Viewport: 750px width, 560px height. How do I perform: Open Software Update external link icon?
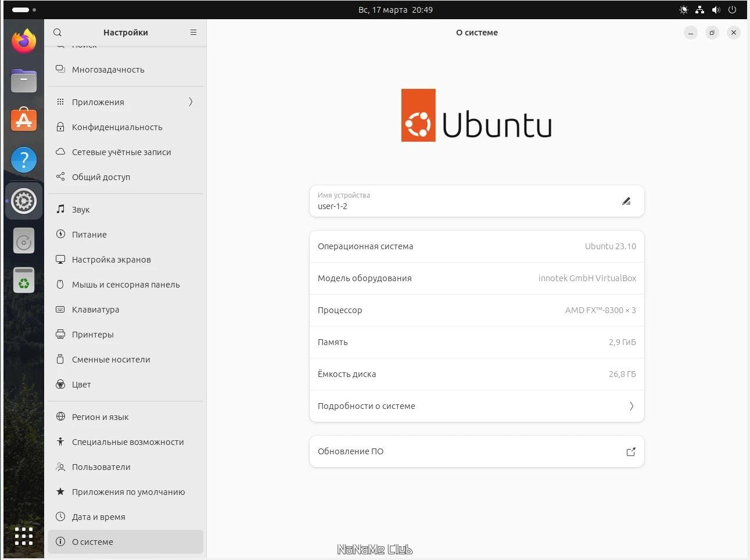(631, 451)
